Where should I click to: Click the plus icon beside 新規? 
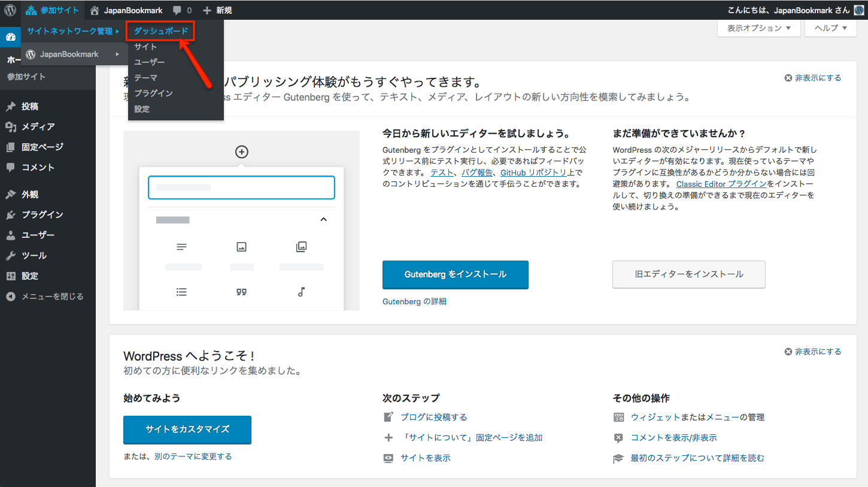(x=207, y=10)
